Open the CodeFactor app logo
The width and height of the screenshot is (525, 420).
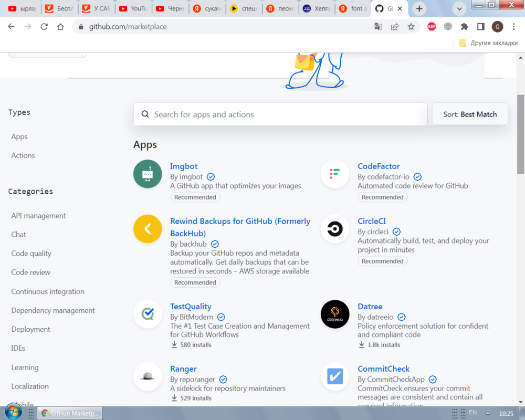[335, 174]
